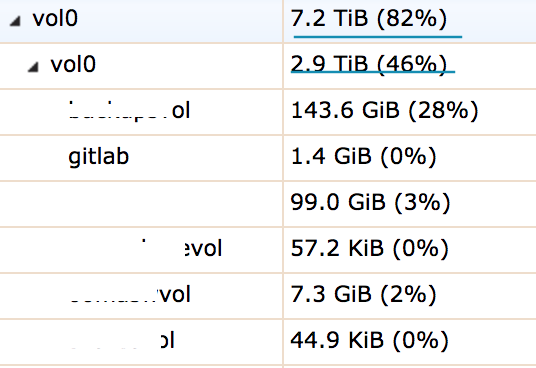The width and height of the screenshot is (536, 368).
Task: Select the redacted dataset in 143.6 GiB row
Action: [x=130, y=110]
